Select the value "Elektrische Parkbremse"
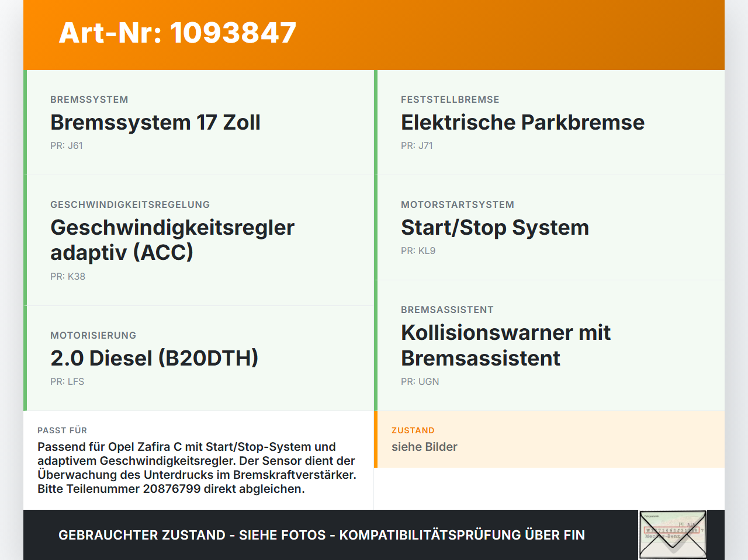This screenshot has height=560, width=748. (x=523, y=123)
